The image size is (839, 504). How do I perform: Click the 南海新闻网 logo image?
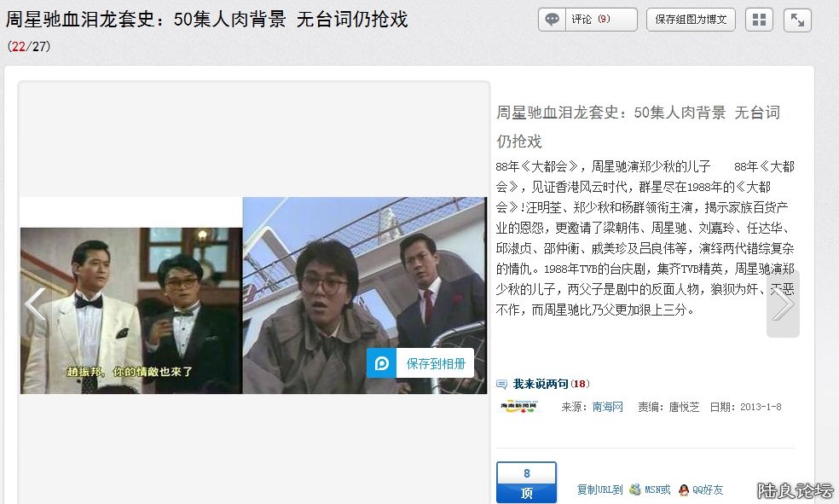(519, 407)
